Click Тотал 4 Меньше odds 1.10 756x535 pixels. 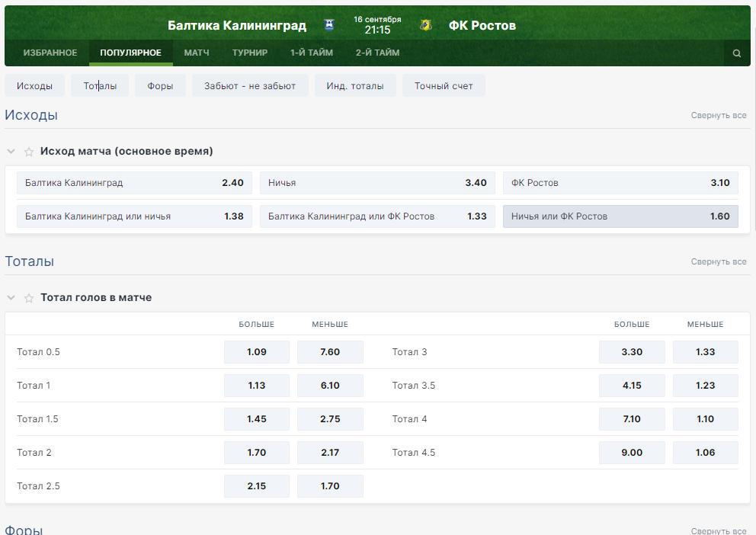point(706,419)
